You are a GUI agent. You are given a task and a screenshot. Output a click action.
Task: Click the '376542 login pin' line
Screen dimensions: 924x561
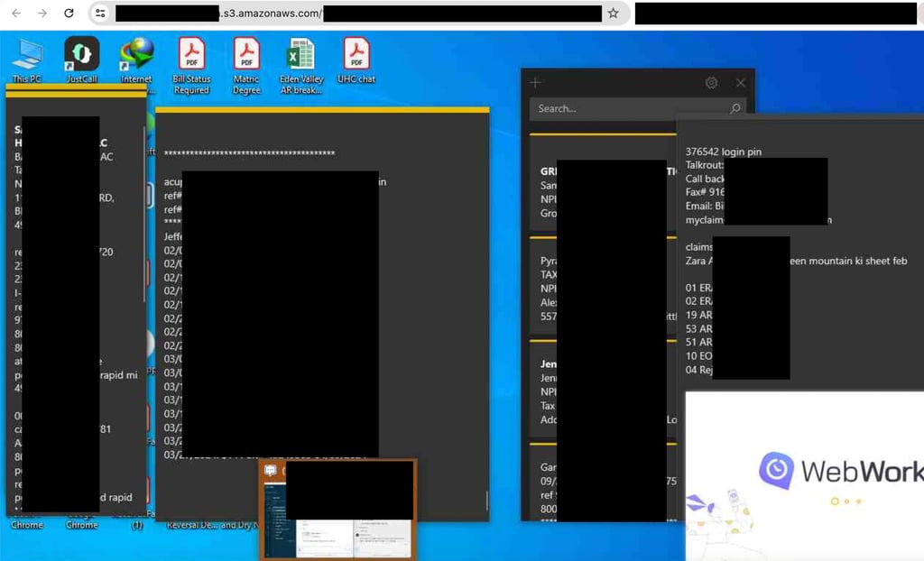pos(723,152)
